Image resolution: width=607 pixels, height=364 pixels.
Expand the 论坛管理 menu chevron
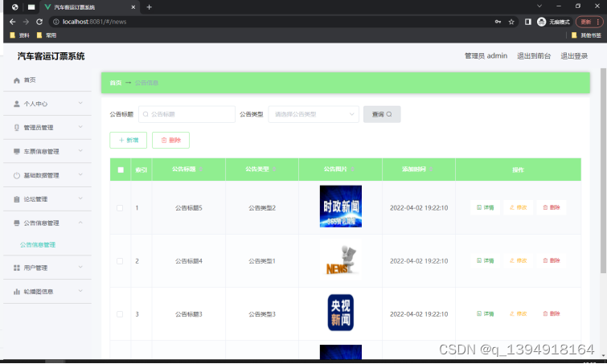(x=80, y=198)
